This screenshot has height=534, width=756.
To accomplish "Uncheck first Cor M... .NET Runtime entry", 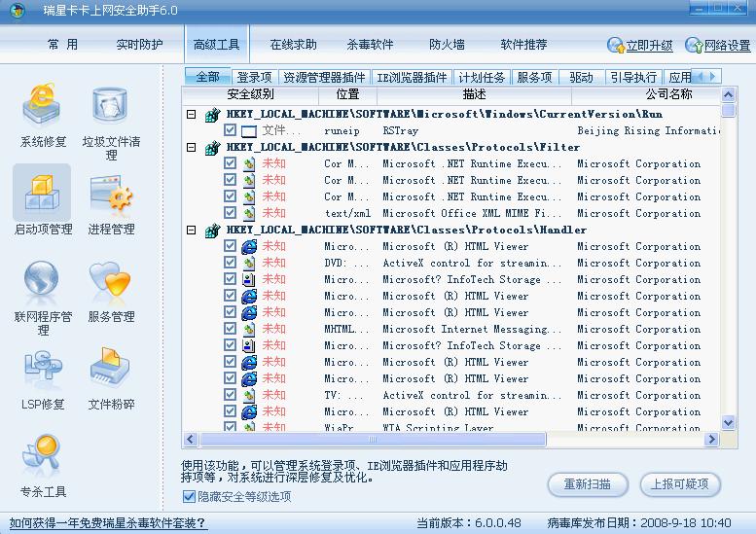I will pyautogui.click(x=230, y=162).
